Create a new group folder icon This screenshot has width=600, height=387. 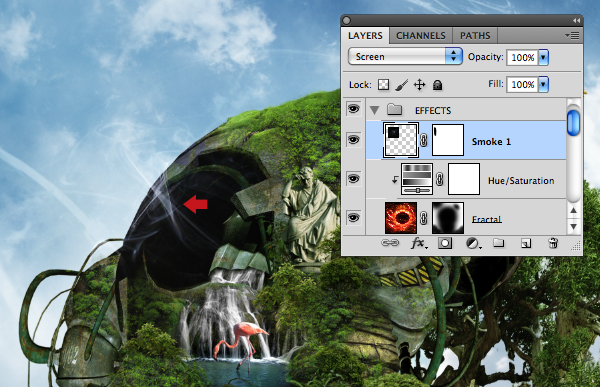tap(498, 243)
